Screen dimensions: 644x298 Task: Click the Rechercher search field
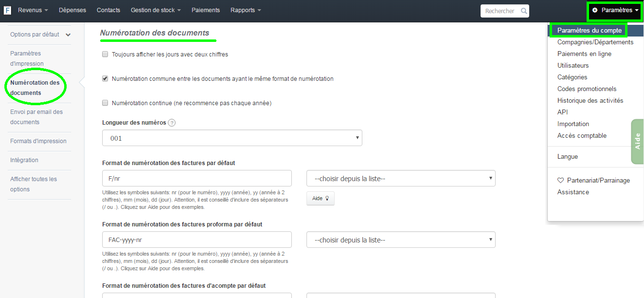500,11
